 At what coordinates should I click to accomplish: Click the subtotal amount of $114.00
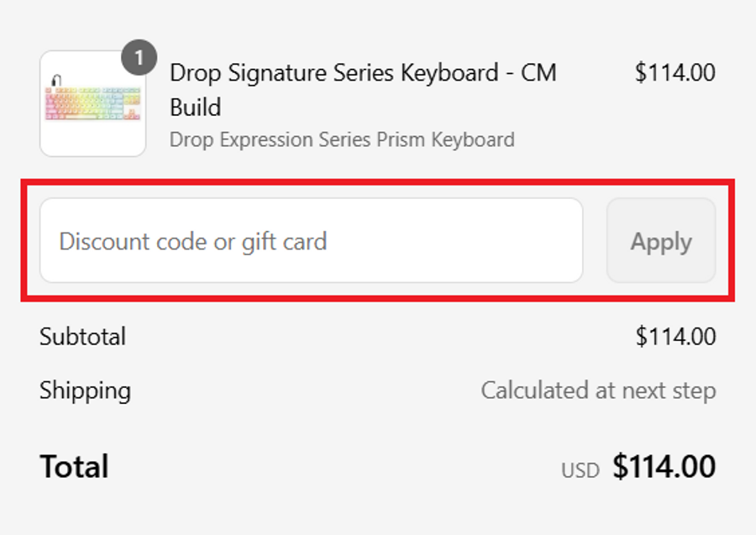(675, 337)
